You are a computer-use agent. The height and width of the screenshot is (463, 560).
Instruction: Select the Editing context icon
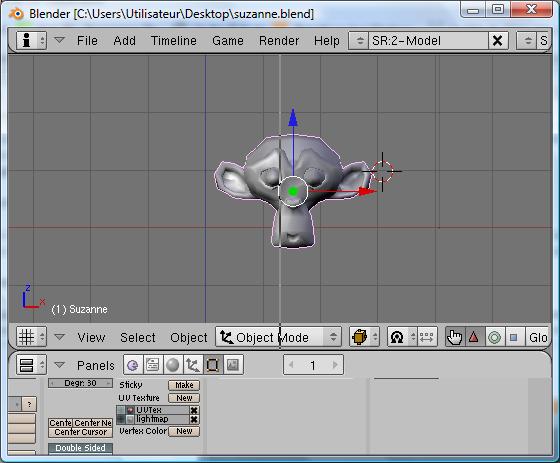click(x=213, y=365)
